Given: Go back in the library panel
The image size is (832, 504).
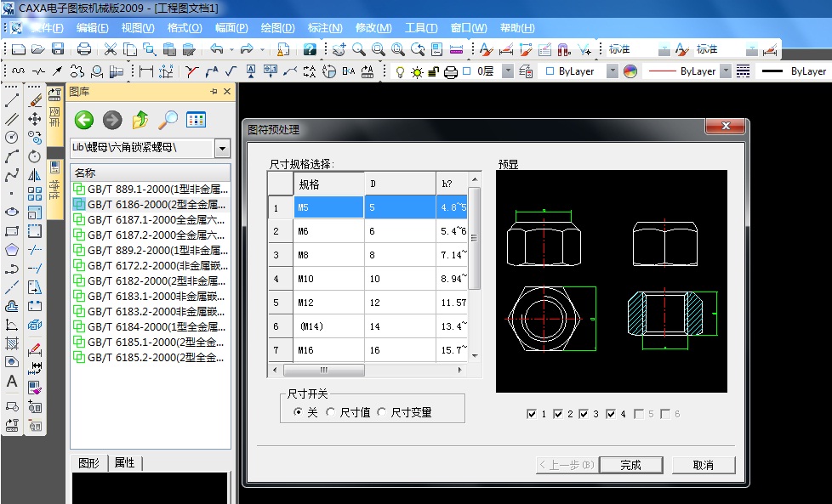Looking at the screenshot, I should click(84, 121).
